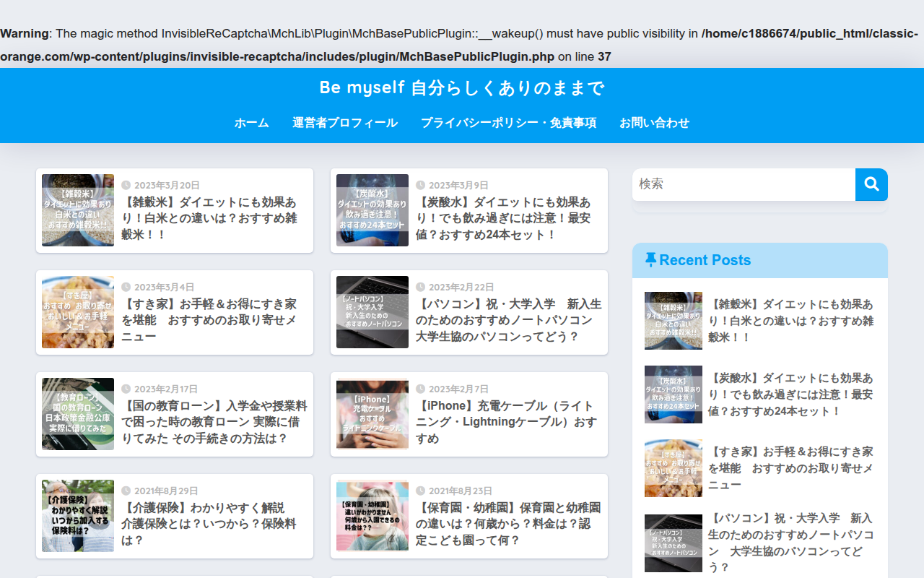Open the 【国の教育ローン】 article title
Screen dimensions: 924x578
coord(214,422)
